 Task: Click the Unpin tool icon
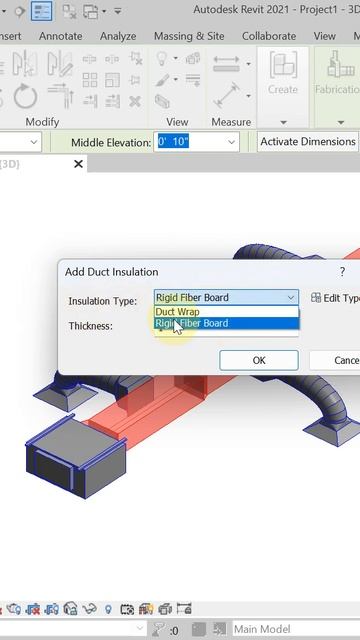coord(136,58)
